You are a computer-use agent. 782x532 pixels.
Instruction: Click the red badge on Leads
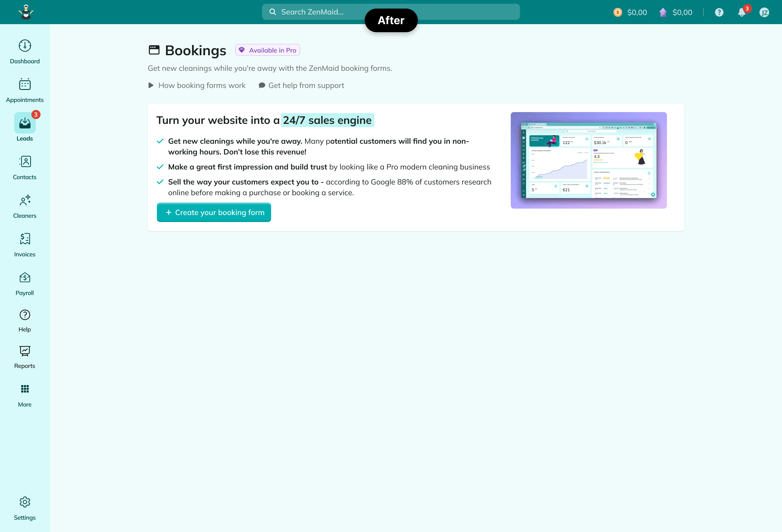tap(36, 114)
